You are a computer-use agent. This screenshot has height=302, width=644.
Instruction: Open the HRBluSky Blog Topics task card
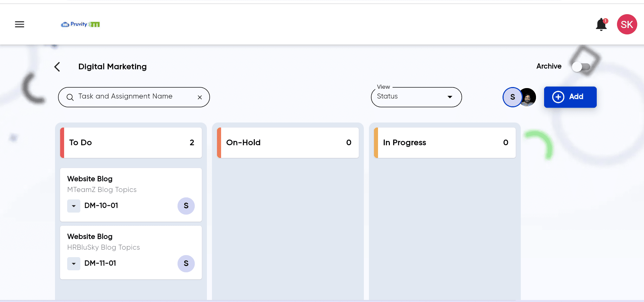pos(131,252)
